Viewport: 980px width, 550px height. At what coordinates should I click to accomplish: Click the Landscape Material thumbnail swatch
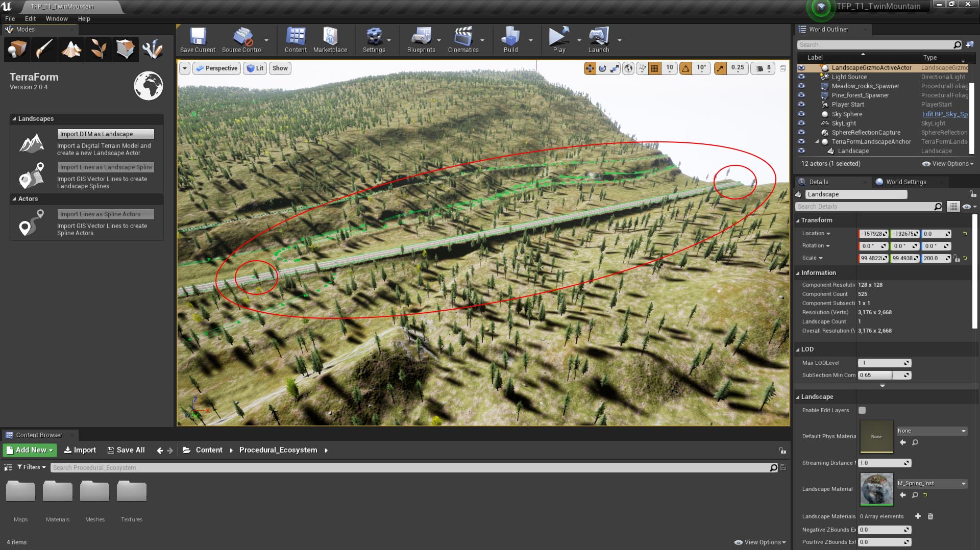tap(876, 489)
